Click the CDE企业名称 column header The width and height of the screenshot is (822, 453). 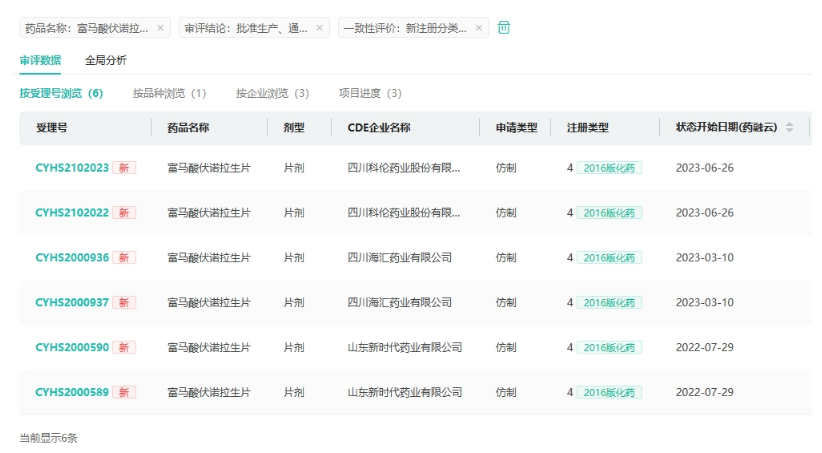click(379, 128)
